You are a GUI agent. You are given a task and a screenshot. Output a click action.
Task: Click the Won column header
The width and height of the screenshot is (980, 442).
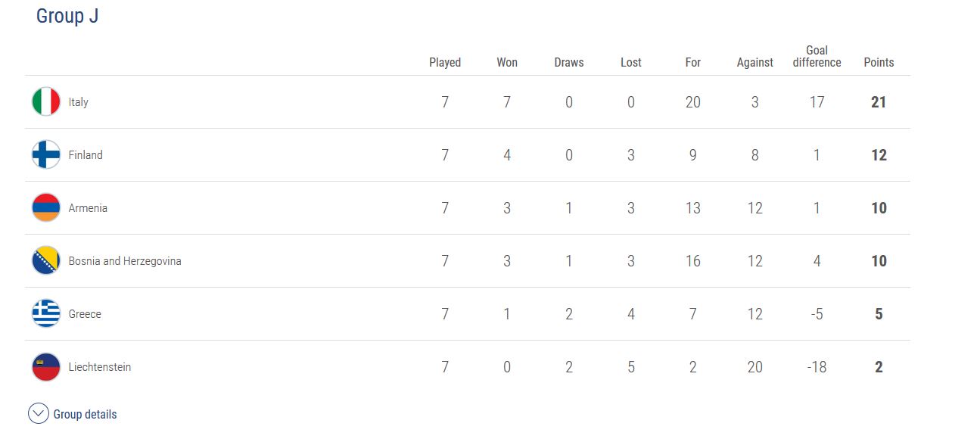coord(507,63)
